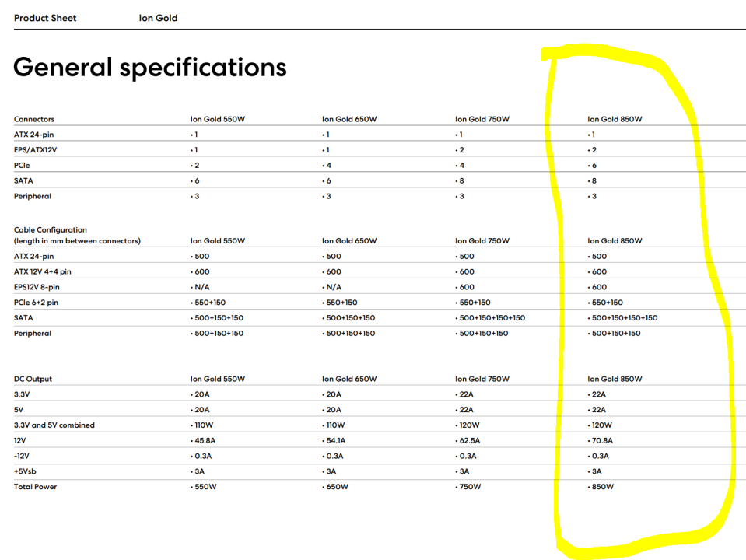
Task: Click the 'General specifications' heading
Action: pos(150,68)
